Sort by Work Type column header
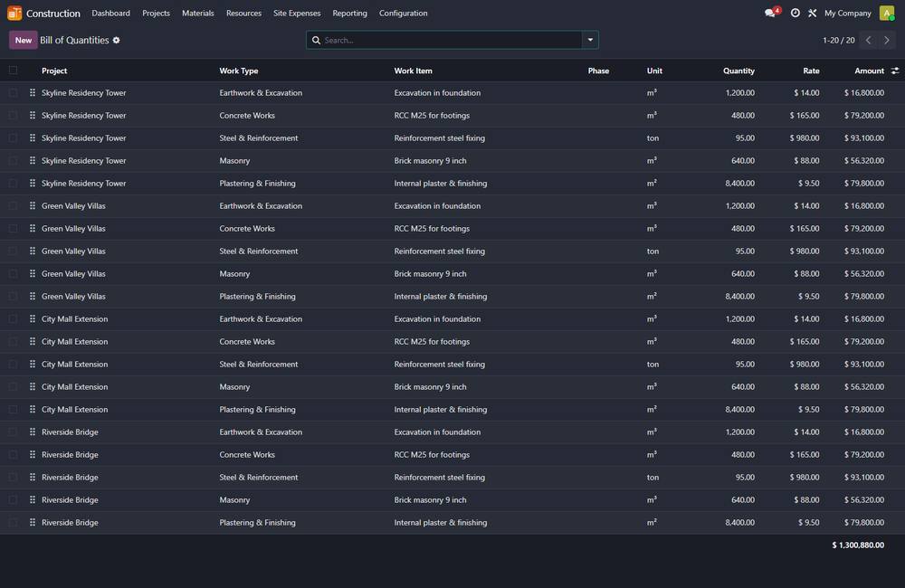The height and width of the screenshot is (588, 905). [x=238, y=71]
